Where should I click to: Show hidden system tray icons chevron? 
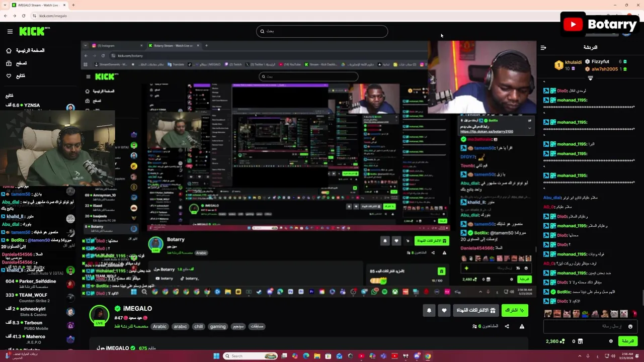580,356
